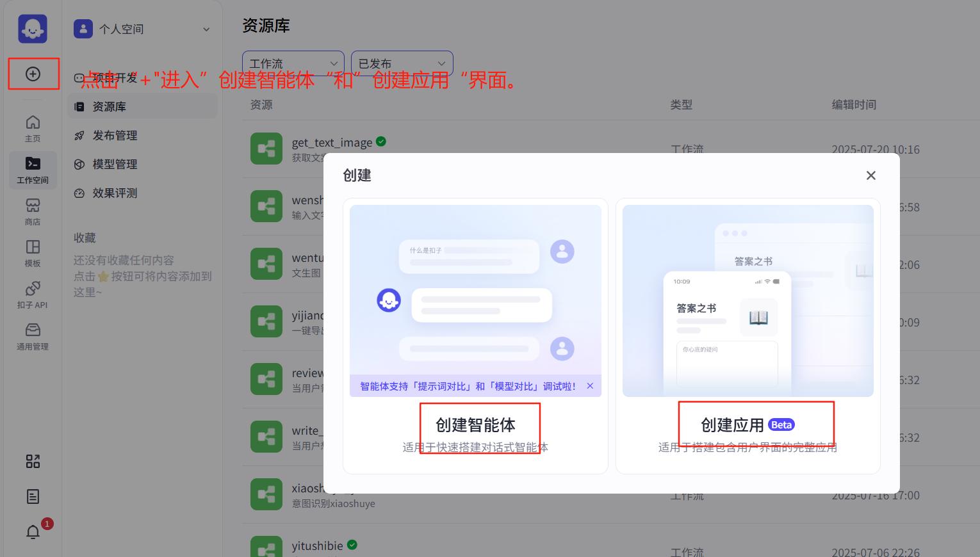Open the Coze logo icon at top left
The height and width of the screenshot is (557, 980).
33,28
